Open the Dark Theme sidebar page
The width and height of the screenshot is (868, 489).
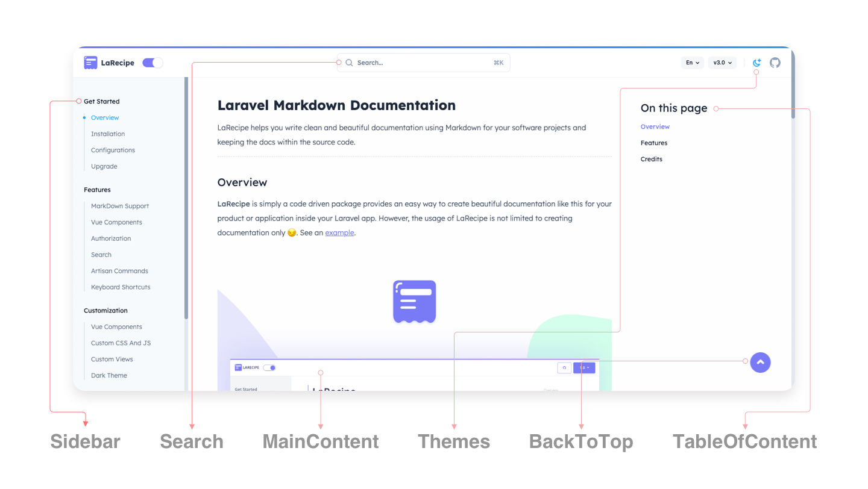coord(109,376)
